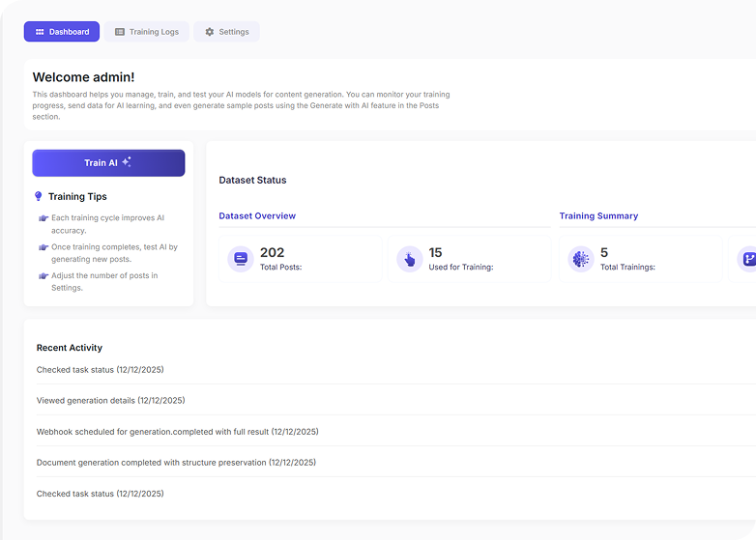Open the first Checked task status activity
The image size is (756, 540).
(100, 370)
